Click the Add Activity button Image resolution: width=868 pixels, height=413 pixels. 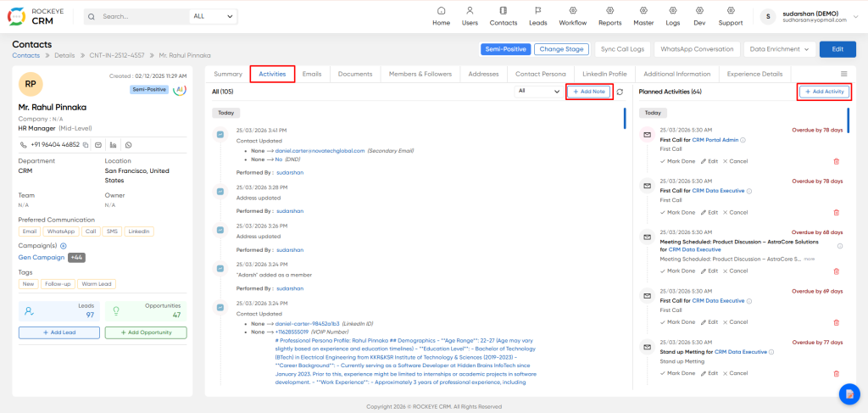coord(824,92)
